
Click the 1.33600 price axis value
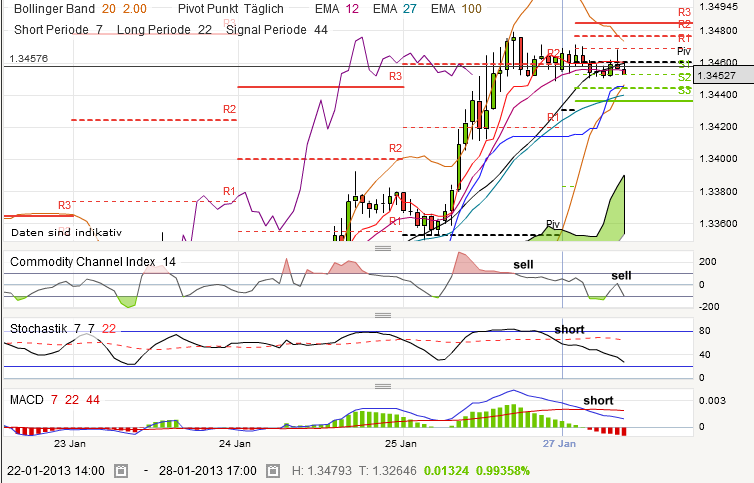pos(718,224)
